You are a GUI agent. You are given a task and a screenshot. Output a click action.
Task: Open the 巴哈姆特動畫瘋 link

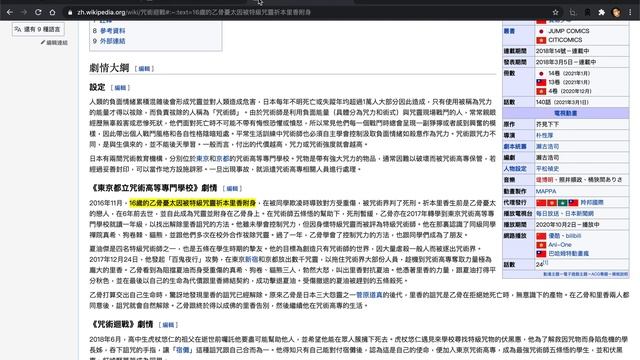(568, 253)
